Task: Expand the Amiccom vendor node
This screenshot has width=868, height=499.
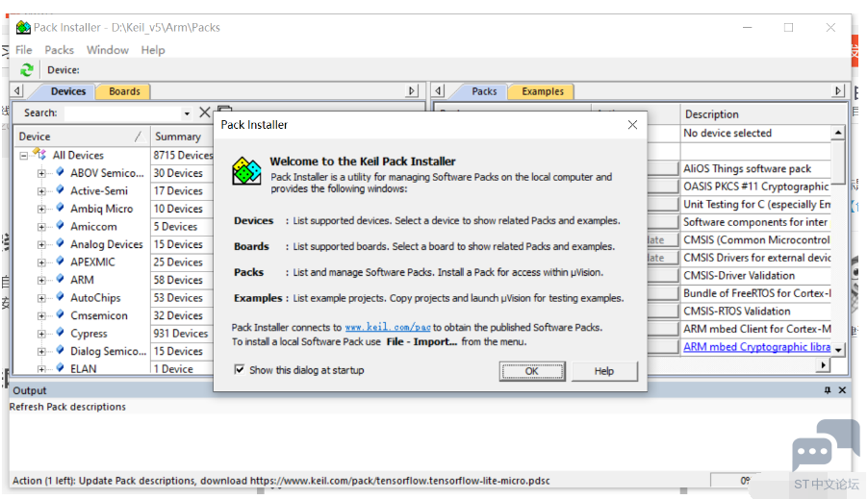Action: coord(41,227)
